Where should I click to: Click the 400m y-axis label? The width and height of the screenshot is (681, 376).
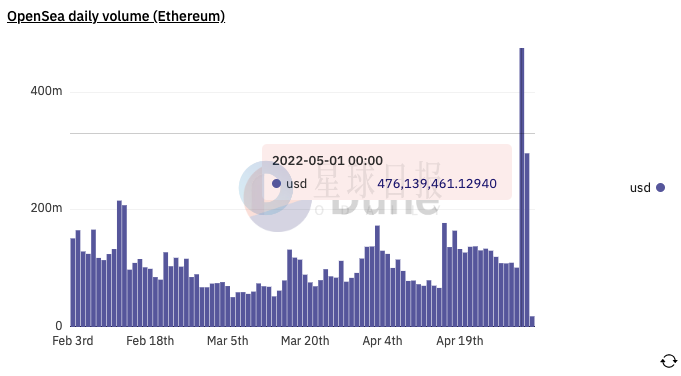46,91
